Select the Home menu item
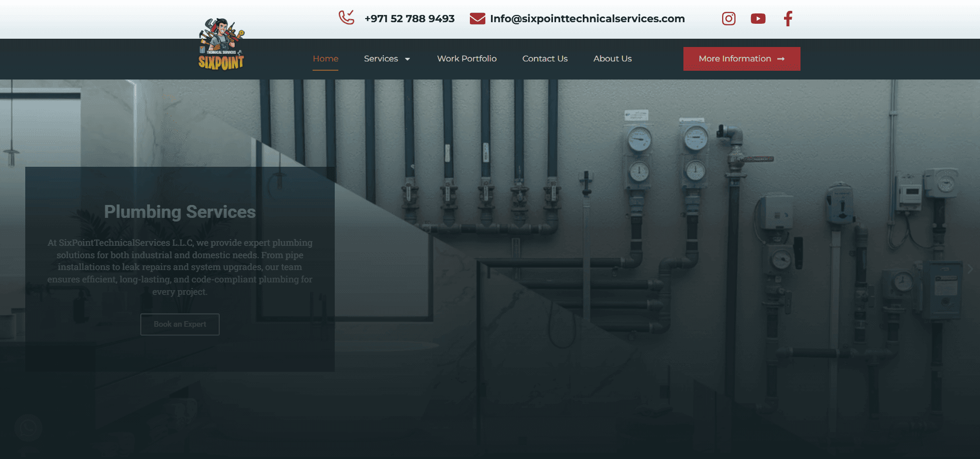This screenshot has width=980, height=459. pyautogui.click(x=325, y=59)
